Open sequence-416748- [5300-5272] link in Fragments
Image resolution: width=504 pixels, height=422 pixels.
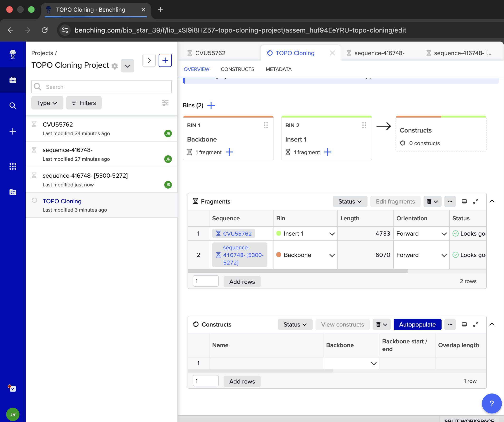[240, 255]
